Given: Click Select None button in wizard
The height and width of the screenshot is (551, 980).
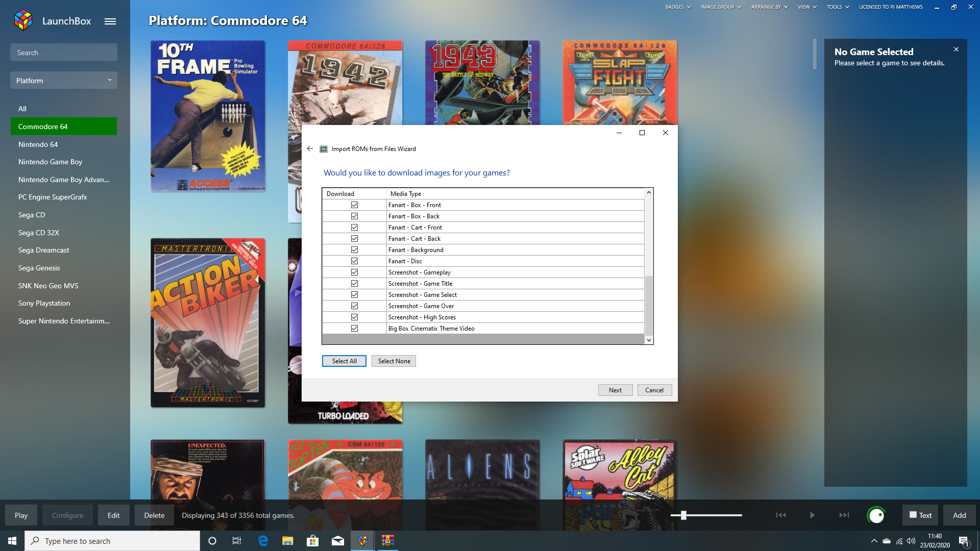Looking at the screenshot, I should pyautogui.click(x=394, y=361).
